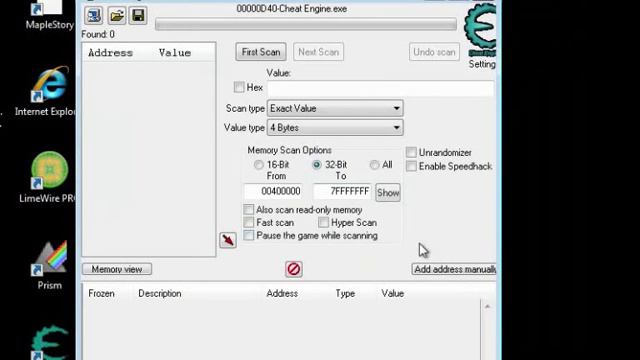The image size is (640, 360).
Task: Save the table with floppy disk icon
Action: 138,16
